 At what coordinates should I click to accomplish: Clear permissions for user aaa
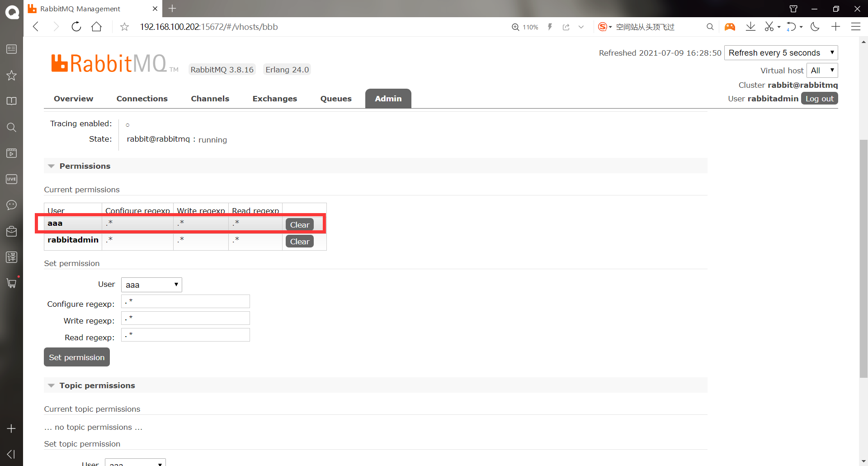(x=299, y=224)
